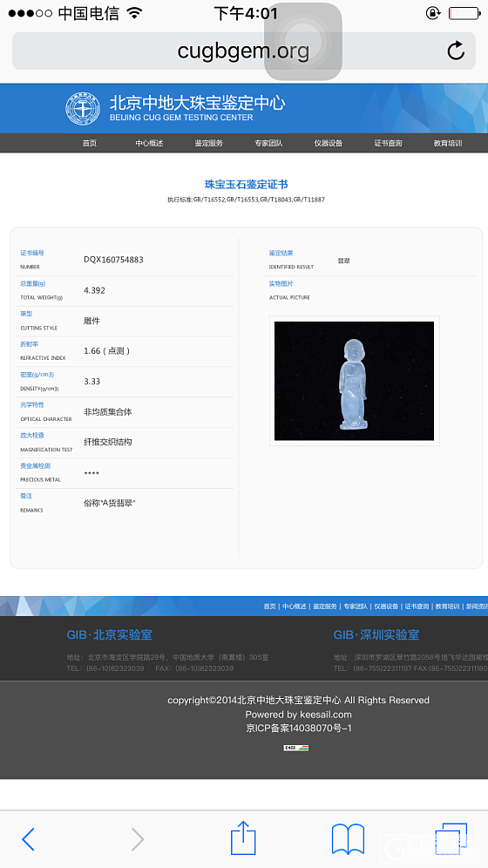
Task: Select identified result value 翡翠
Action: (x=343, y=261)
